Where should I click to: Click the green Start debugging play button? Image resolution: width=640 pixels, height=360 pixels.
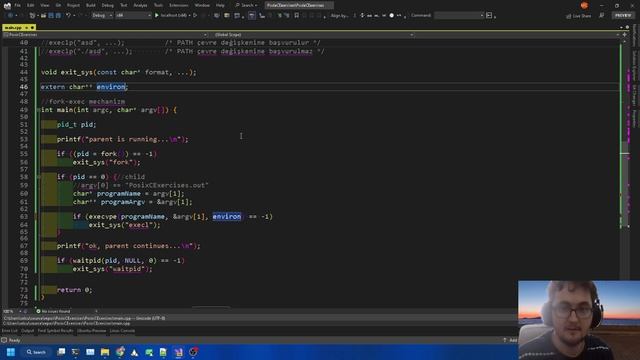coord(157,16)
